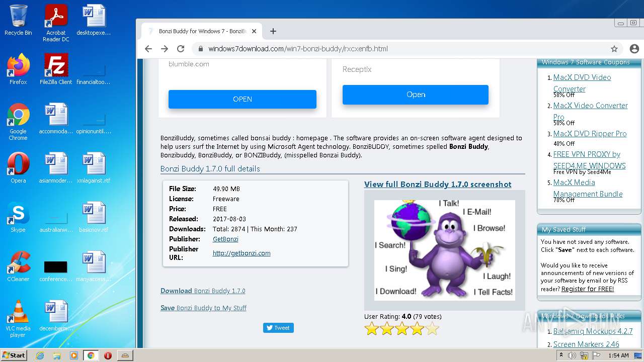Go forward in Chrome browser
The height and width of the screenshot is (362, 644).
coord(165,49)
